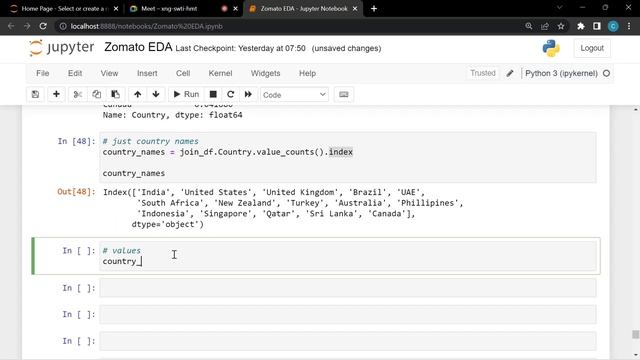Open the browser profile avatar
640x360 pixels.
[613, 26]
